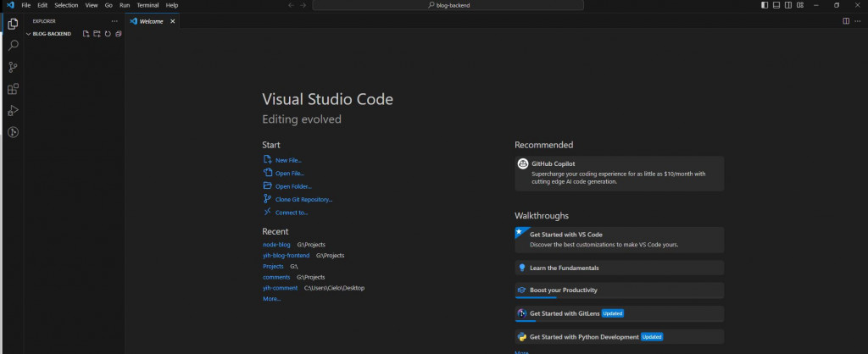Open Explorer views and more actions menu
The width and height of the screenshot is (868, 354).
[114, 21]
